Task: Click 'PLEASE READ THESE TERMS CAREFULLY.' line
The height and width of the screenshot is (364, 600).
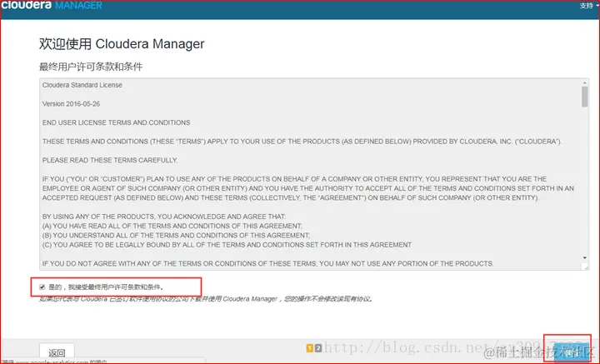Action: 110,160
